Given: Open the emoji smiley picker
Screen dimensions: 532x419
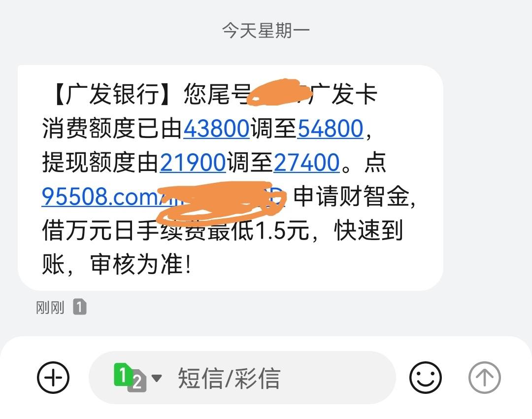Looking at the screenshot, I should click(426, 378).
